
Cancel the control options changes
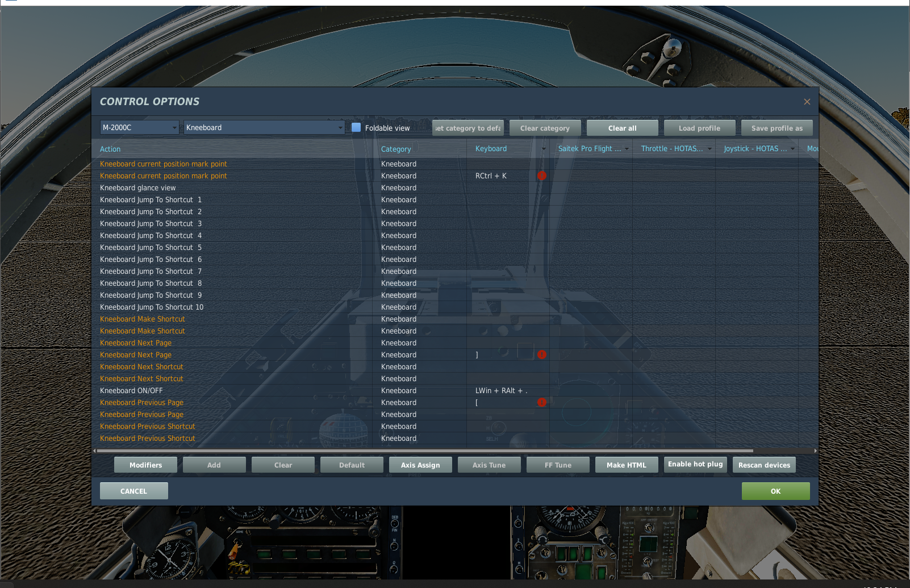click(x=134, y=491)
